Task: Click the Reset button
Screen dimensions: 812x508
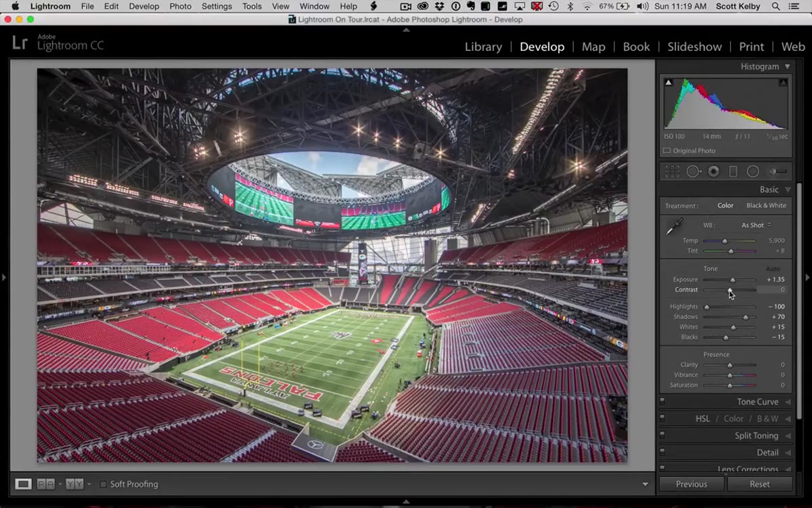Action: (x=759, y=484)
